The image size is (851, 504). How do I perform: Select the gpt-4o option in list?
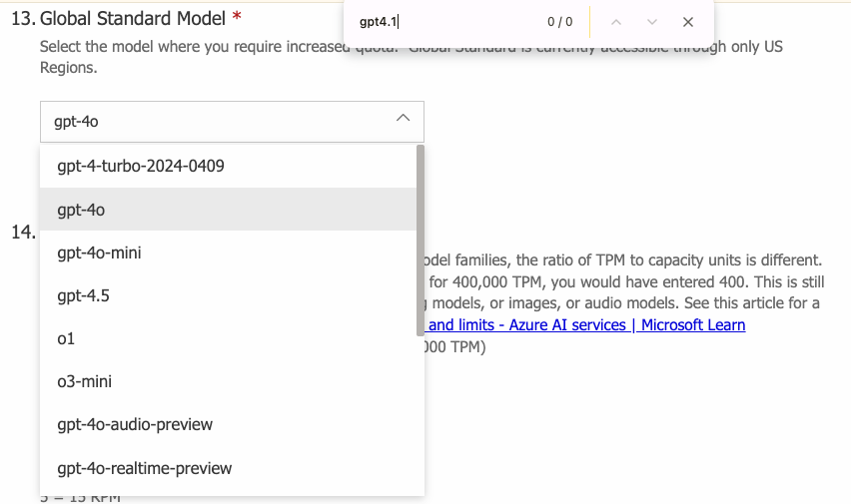pyautogui.click(x=228, y=210)
